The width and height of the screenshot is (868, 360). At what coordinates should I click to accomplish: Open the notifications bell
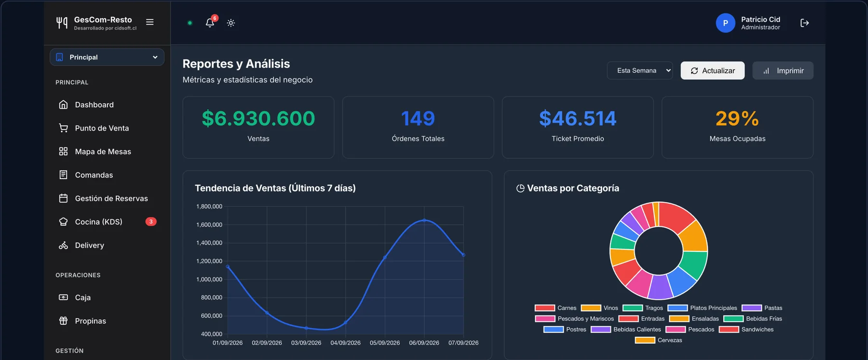coord(210,23)
